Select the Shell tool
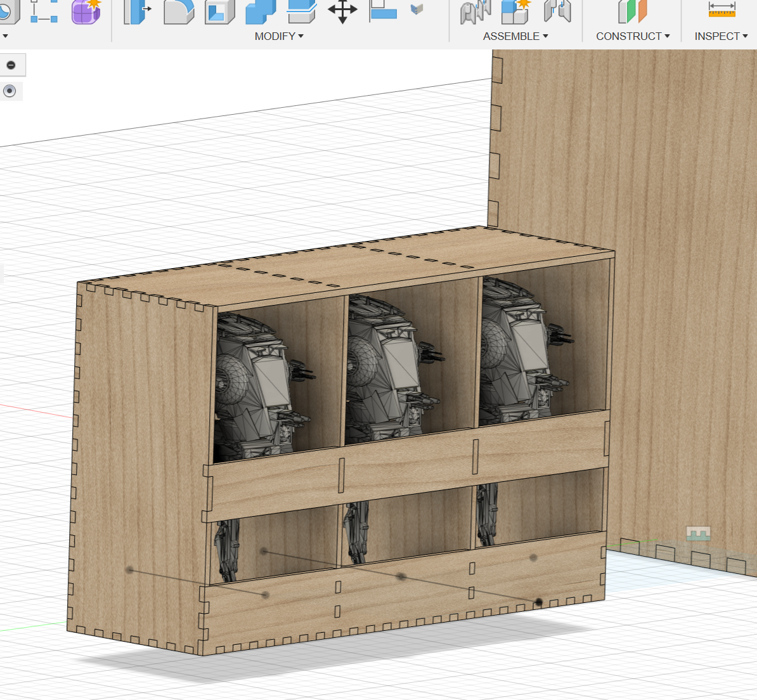This screenshot has height=700, width=757. [219, 11]
